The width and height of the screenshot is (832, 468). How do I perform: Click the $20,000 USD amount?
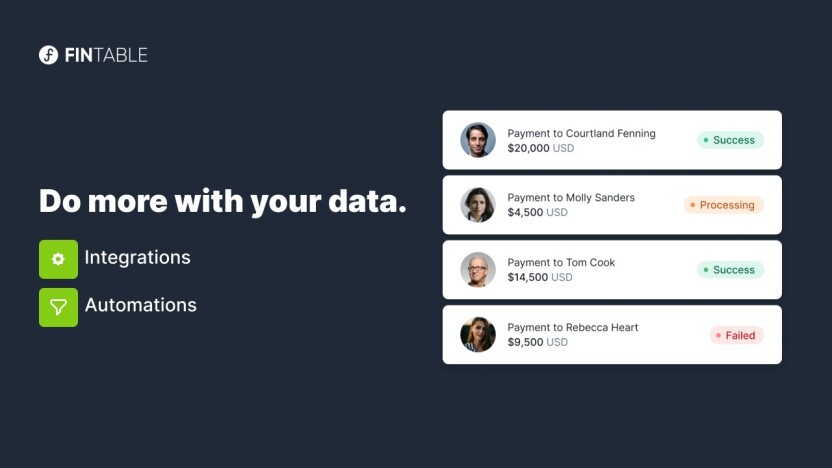pos(541,148)
